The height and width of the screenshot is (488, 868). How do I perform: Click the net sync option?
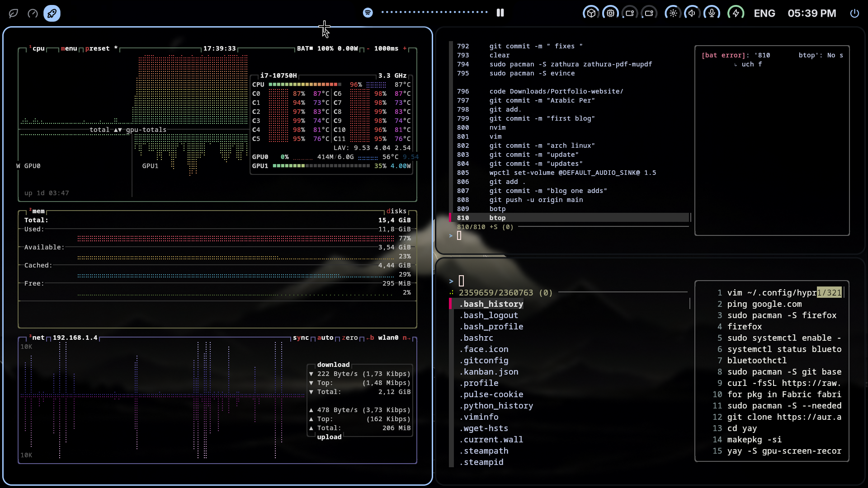301,338
